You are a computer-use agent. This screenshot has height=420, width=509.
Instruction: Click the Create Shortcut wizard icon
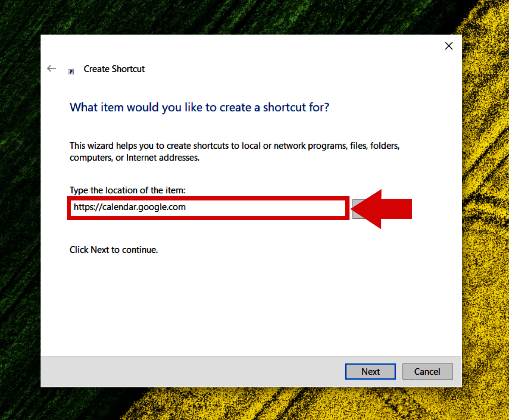(x=71, y=71)
